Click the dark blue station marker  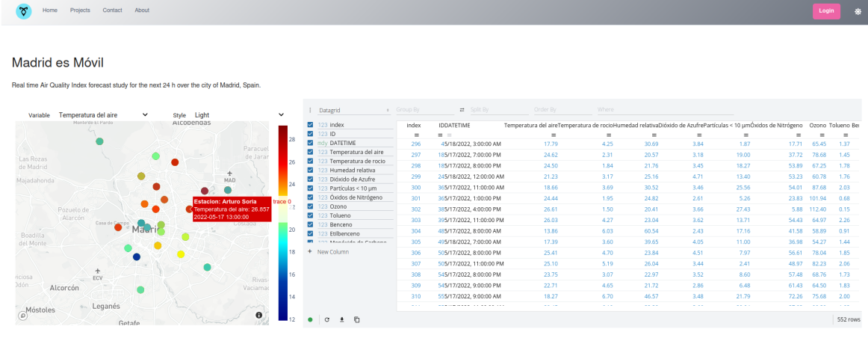137,257
